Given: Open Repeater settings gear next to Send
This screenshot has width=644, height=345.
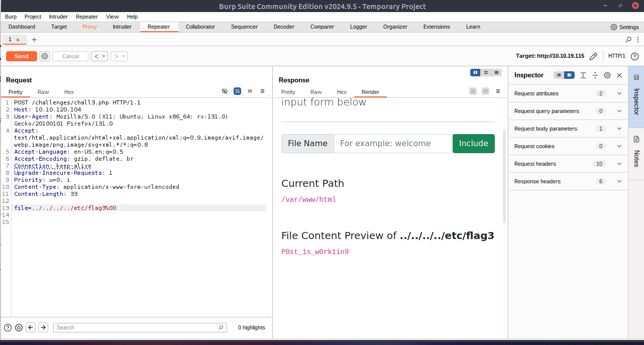Looking at the screenshot, I should 45,56.
